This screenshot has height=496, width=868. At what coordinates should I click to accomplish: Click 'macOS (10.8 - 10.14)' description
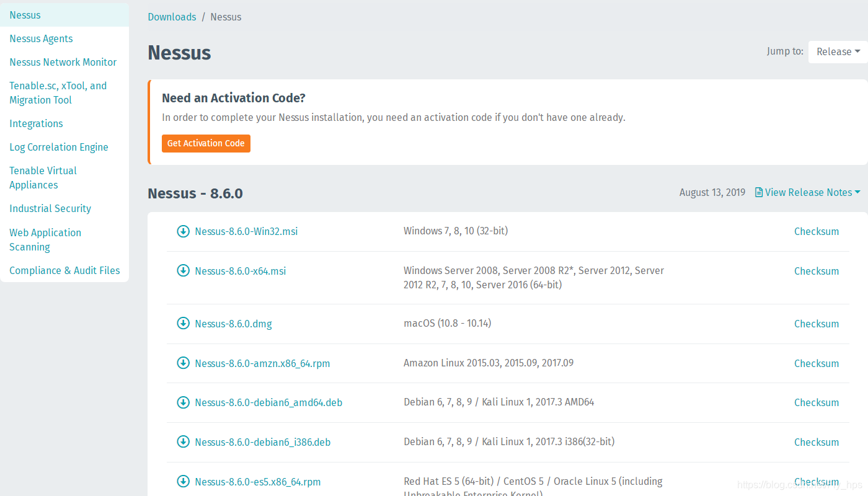tap(448, 323)
